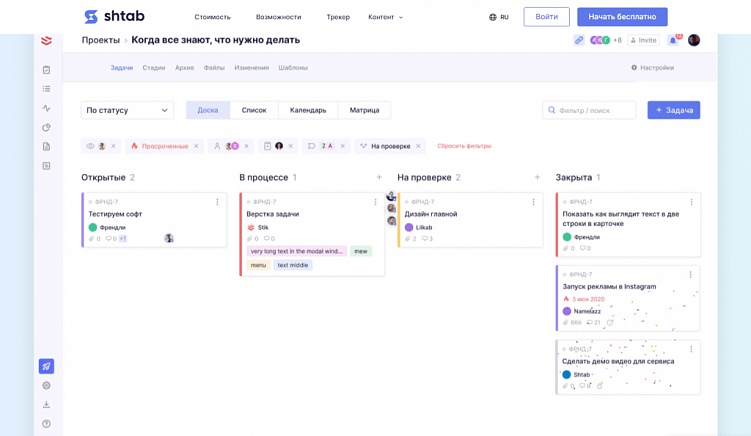Remove the author filter chip with dark avatar
Viewport: 751px width, 436px height.
point(291,146)
